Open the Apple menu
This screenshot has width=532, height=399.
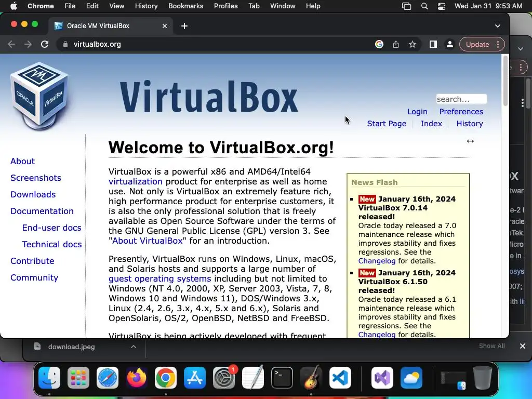pyautogui.click(x=14, y=6)
